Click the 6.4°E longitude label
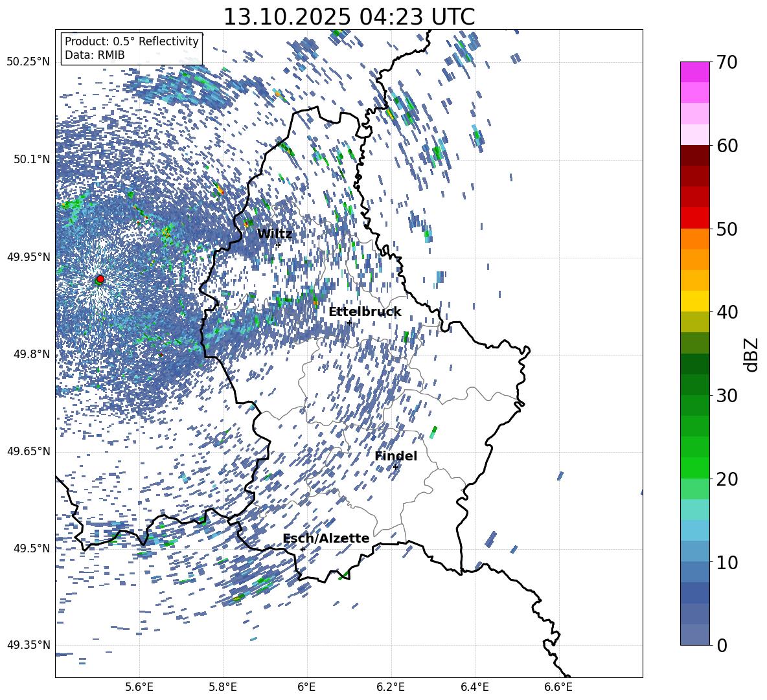The height and width of the screenshot is (700, 767). coord(474,687)
